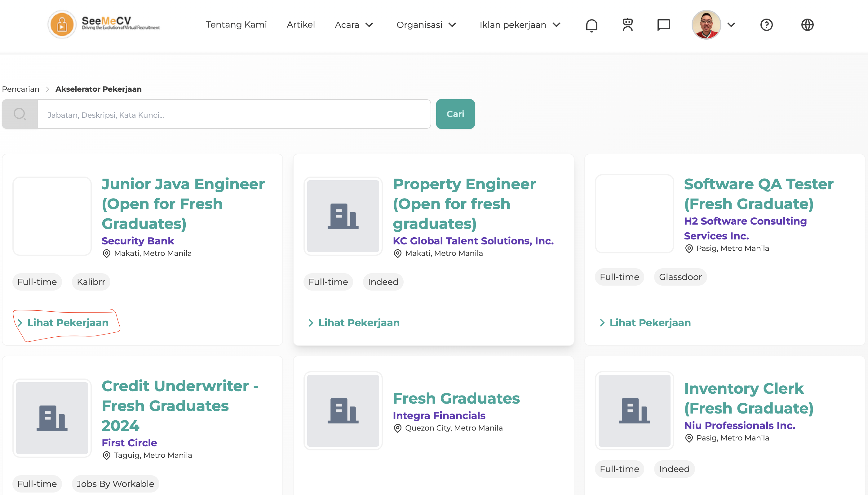This screenshot has width=868, height=495.
Task: Click location pin beside Pasig under H2 Software
Action: tap(689, 248)
